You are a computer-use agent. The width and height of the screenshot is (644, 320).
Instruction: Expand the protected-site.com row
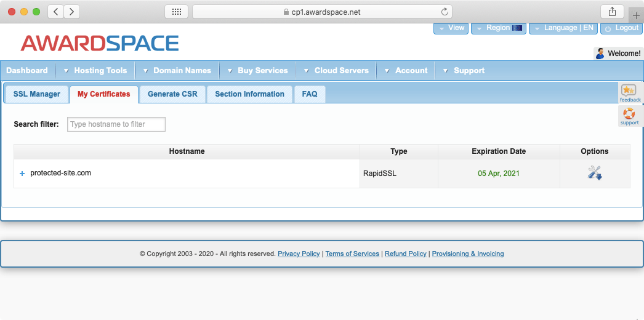[22, 174]
